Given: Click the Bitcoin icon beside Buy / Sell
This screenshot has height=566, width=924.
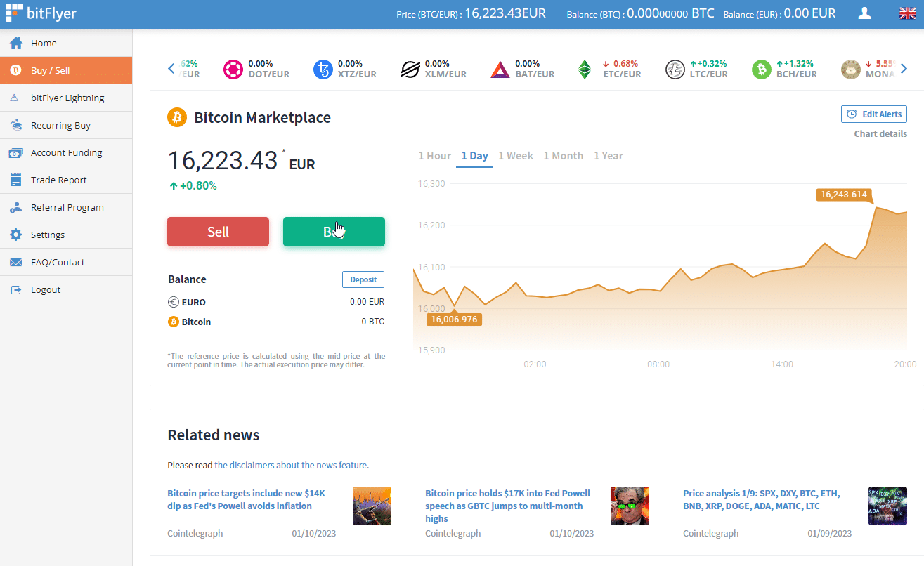Looking at the screenshot, I should [15, 70].
